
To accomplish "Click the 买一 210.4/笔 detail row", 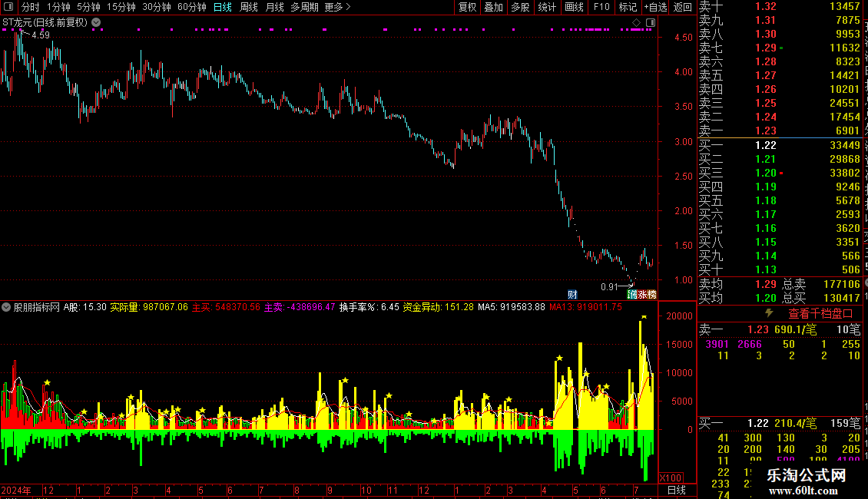I will (x=780, y=424).
